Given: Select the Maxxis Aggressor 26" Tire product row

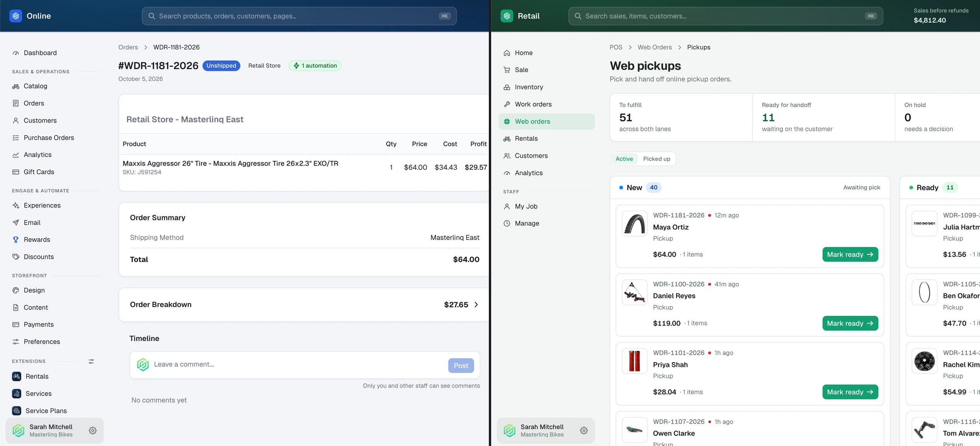Looking at the screenshot, I should pyautogui.click(x=305, y=167).
